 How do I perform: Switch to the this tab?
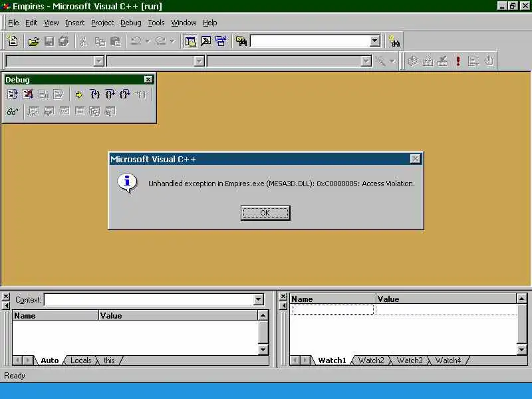click(x=109, y=360)
